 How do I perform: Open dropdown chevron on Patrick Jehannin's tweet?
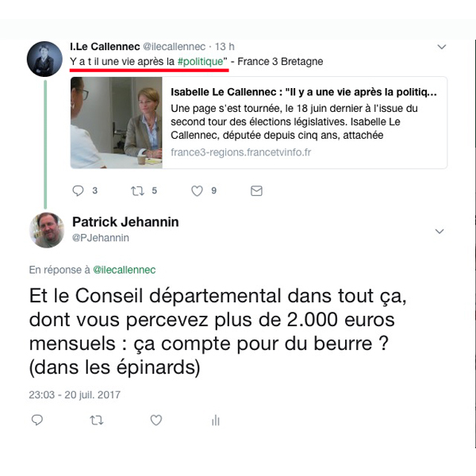440,232
